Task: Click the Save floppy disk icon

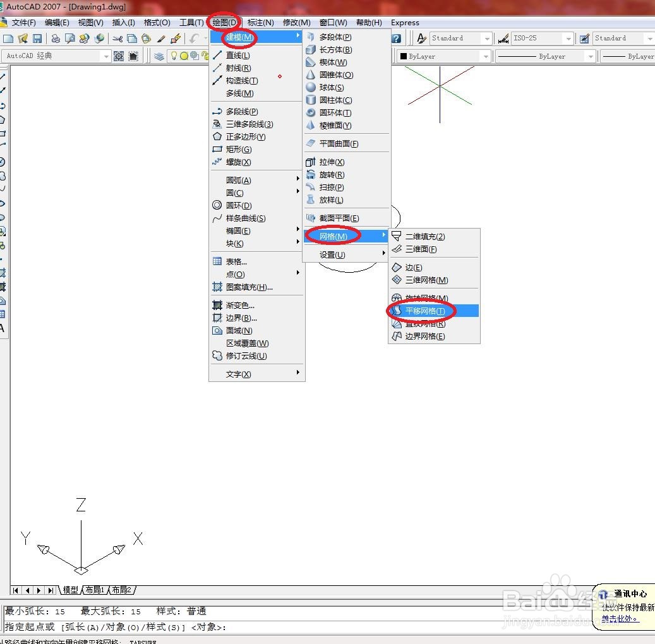Action: (x=37, y=39)
